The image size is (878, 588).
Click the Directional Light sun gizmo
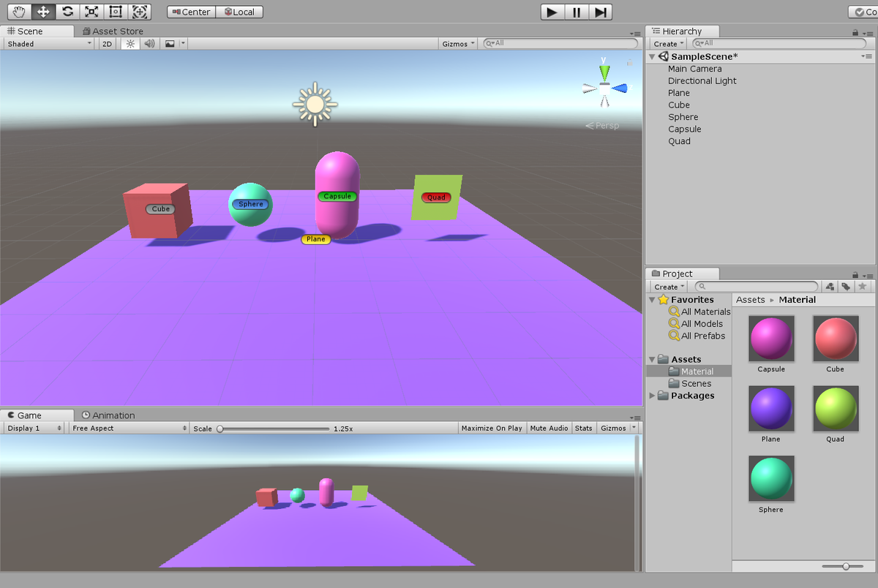[x=315, y=105]
